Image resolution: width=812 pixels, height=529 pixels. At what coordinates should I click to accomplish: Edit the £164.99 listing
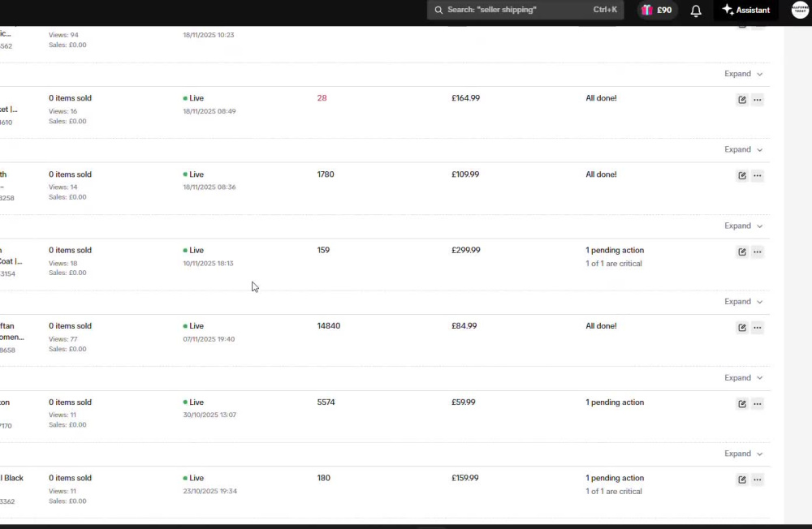pyautogui.click(x=742, y=100)
